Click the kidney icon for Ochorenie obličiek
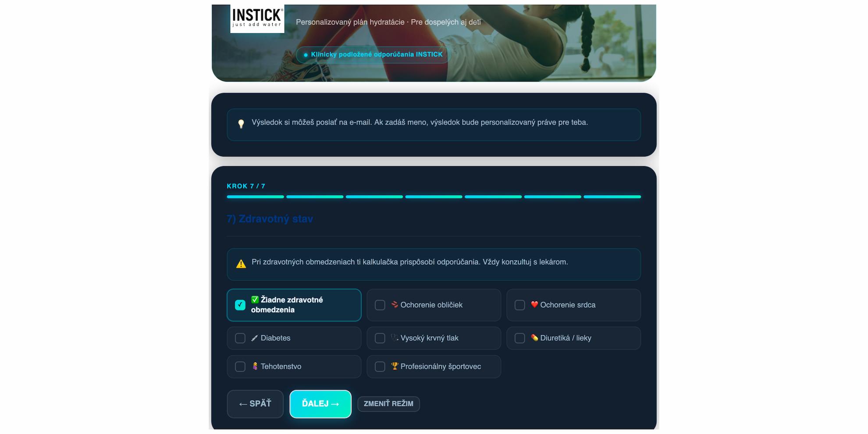The image size is (868, 434). tap(395, 304)
